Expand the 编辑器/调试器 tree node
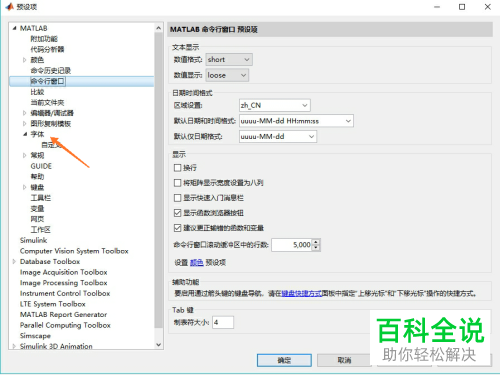500x375 pixels. pyautogui.click(x=24, y=113)
